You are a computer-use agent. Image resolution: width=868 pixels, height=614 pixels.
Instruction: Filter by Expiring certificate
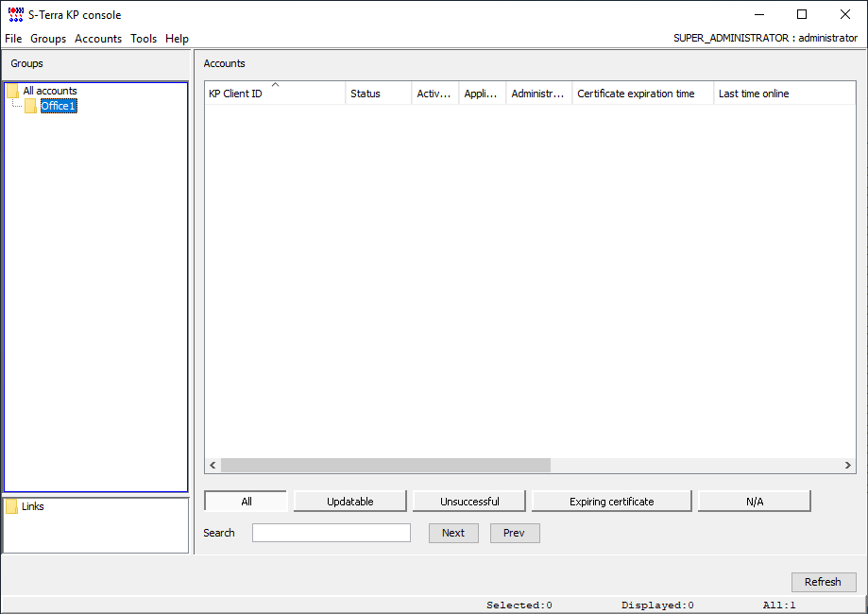[612, 501]
